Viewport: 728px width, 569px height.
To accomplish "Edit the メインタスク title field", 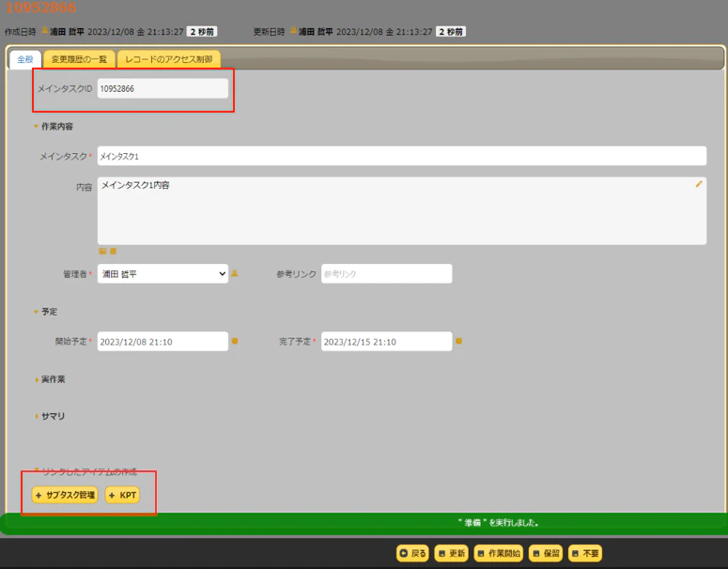I will (402, 156).
